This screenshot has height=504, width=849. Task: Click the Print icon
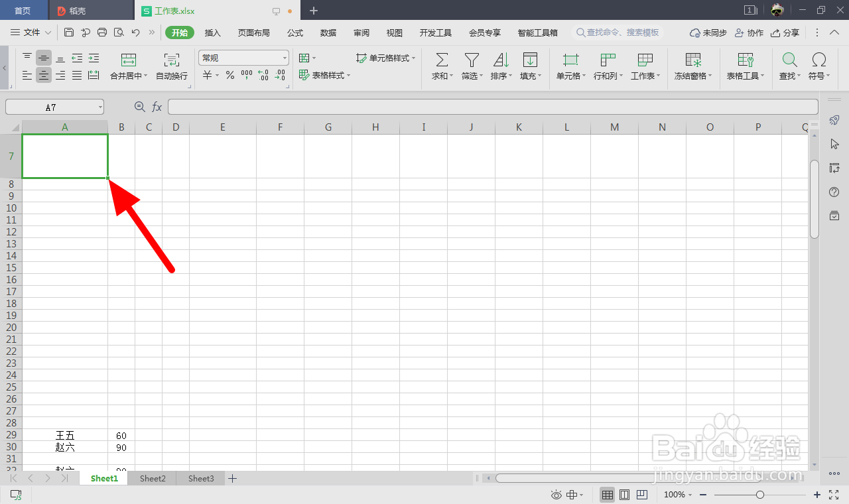click(x=102, y=32)
